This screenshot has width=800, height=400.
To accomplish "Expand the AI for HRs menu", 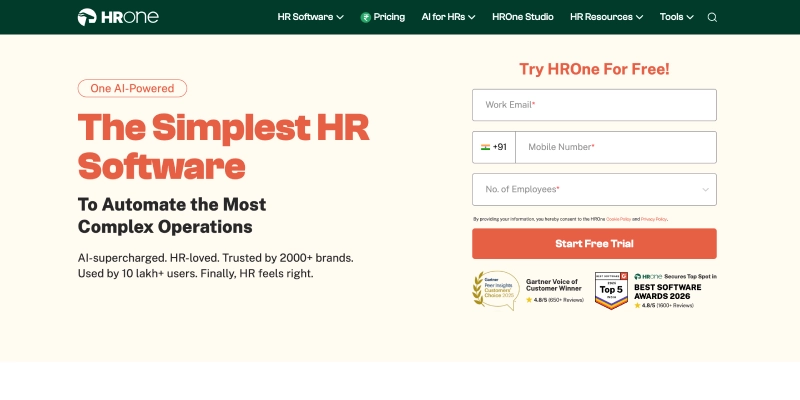I will point(448,17).
